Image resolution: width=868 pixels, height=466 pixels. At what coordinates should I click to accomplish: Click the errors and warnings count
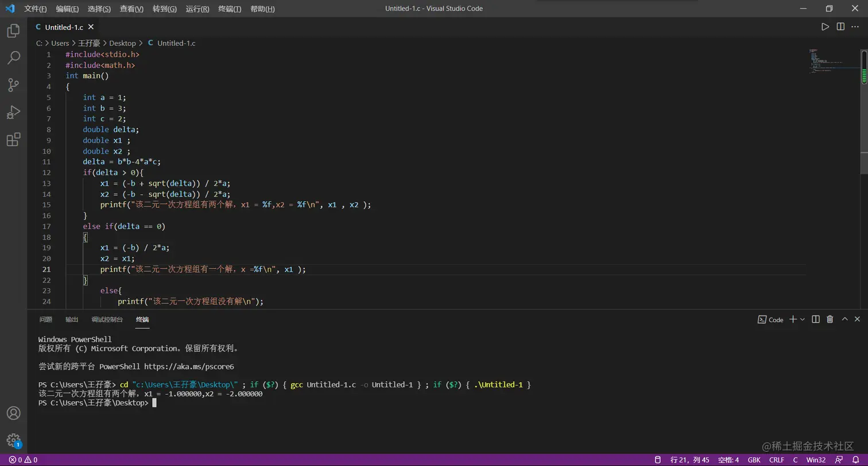(x=23, y=460)
